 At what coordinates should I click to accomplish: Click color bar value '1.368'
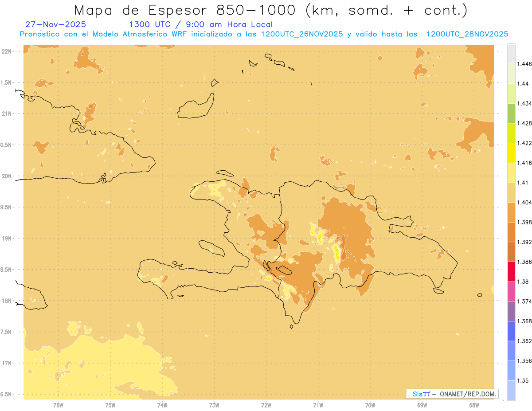coord(524,321)
